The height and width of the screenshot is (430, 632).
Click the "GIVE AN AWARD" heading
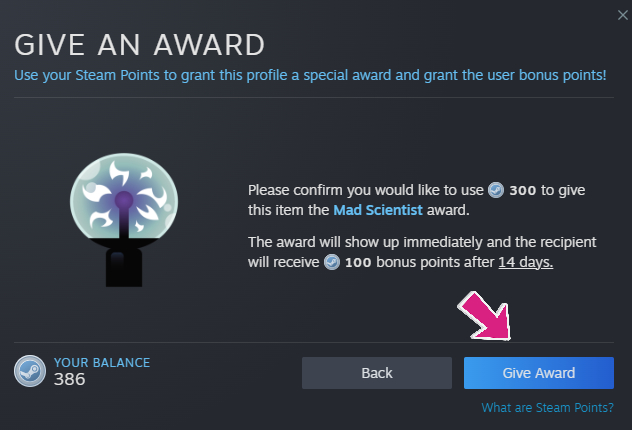139,45
